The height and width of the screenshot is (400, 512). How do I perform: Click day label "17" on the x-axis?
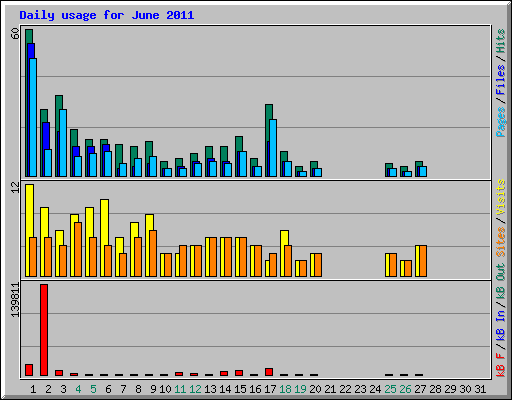tap(270, 389)
